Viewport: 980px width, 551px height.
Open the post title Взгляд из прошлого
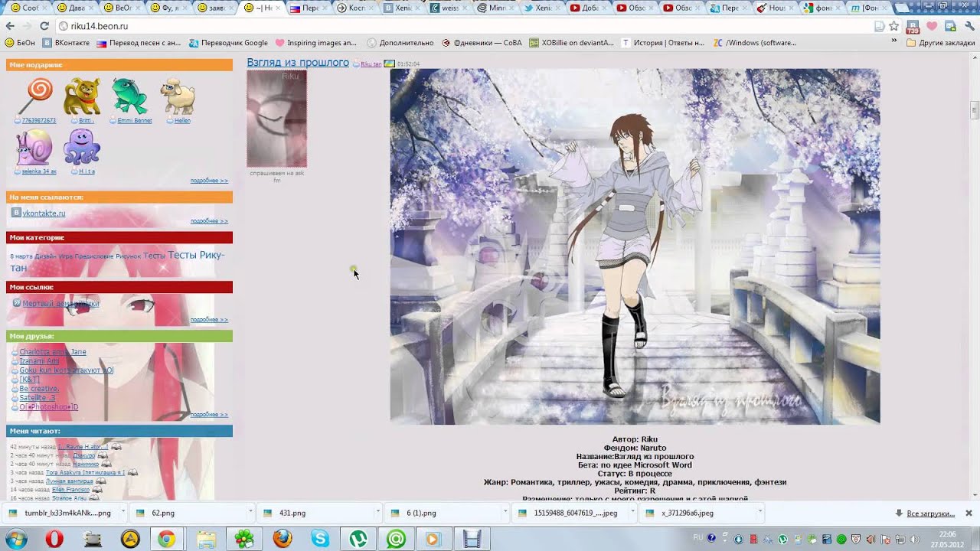298,63
